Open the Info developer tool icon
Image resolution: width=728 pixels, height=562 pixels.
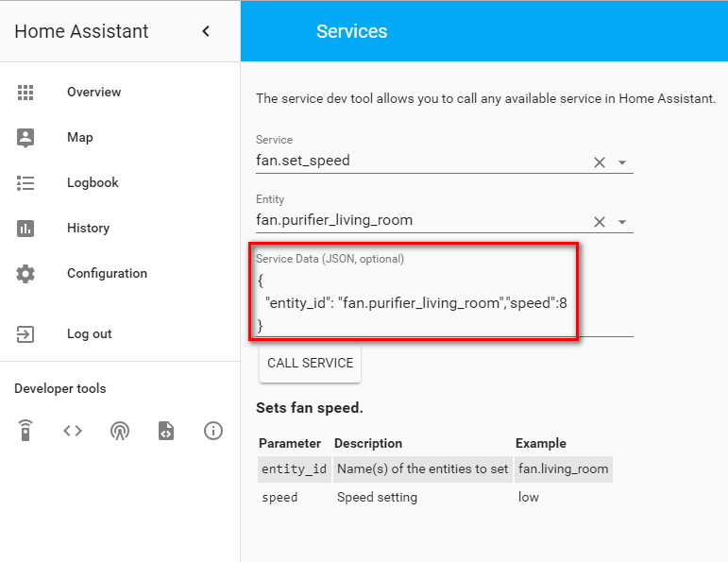[x=213, y=431]
